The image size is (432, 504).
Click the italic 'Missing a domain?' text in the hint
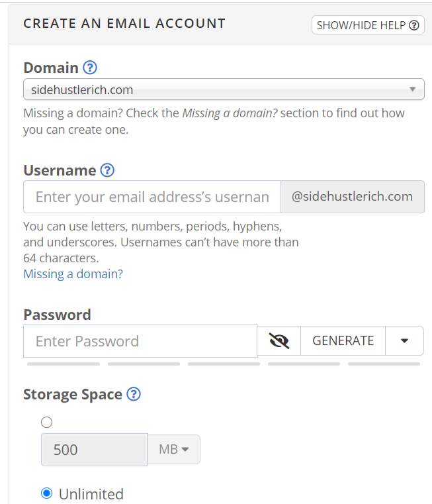coord(230,113)
